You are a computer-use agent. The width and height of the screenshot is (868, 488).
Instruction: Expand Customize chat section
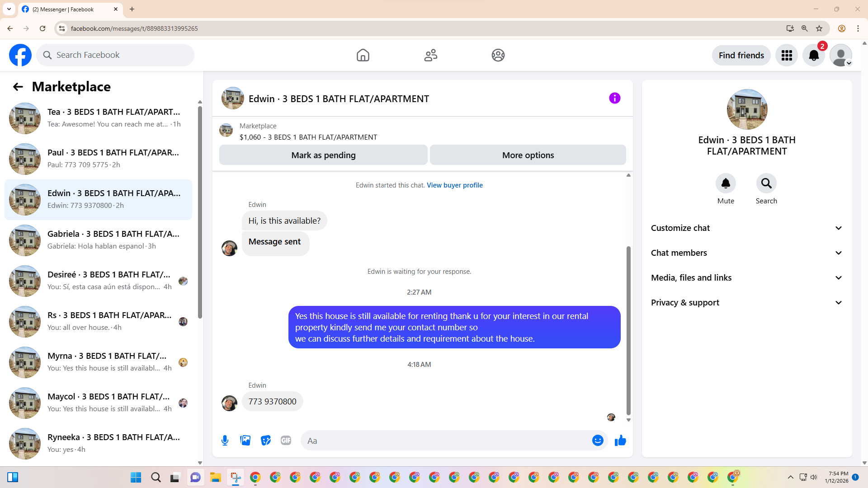[747, 228]
